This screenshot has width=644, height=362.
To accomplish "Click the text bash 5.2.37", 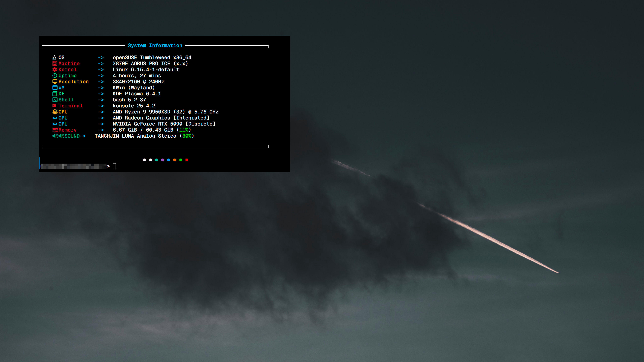I will click(129, 100).
